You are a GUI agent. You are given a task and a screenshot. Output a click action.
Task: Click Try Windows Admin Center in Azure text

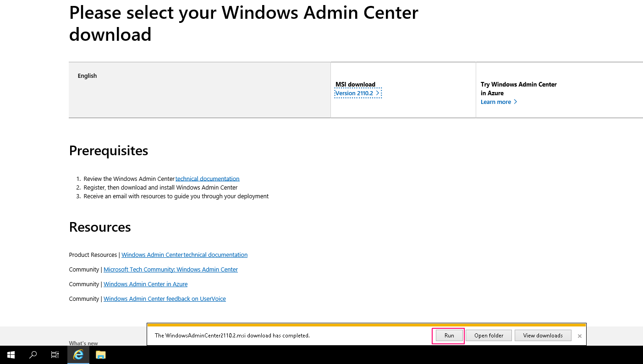pos(518,89)
